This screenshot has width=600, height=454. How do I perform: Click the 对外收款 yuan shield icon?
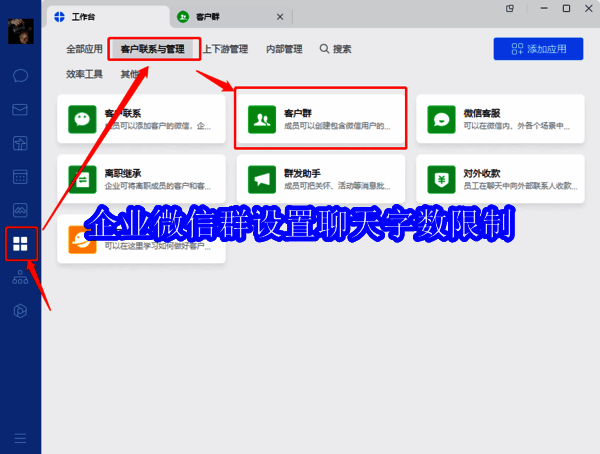pos(441,180)
